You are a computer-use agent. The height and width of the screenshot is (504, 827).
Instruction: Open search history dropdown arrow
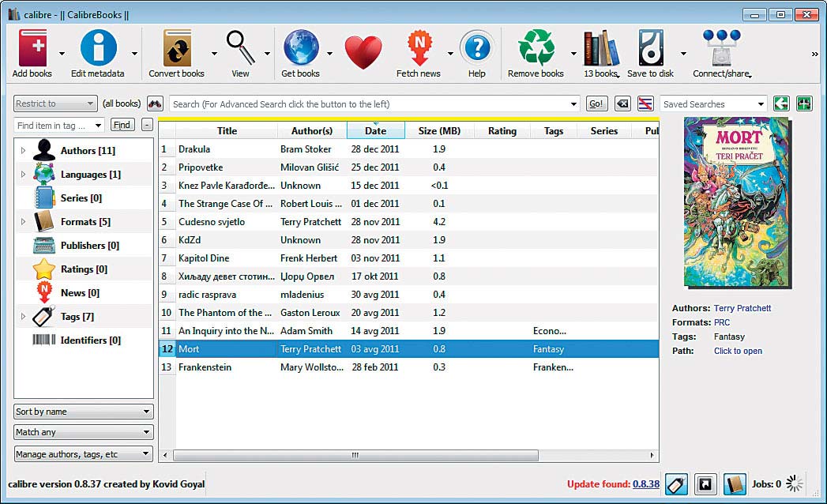(x=573, y=104)
